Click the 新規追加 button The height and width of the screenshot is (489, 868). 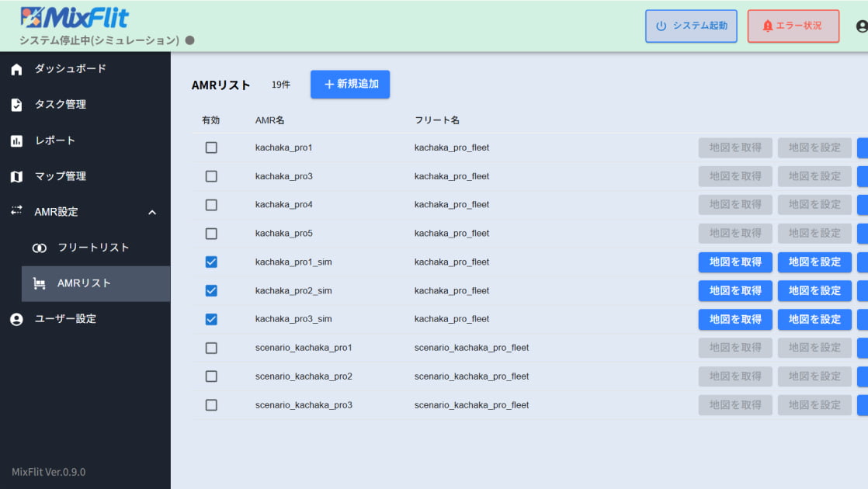[x=350, y=85]
